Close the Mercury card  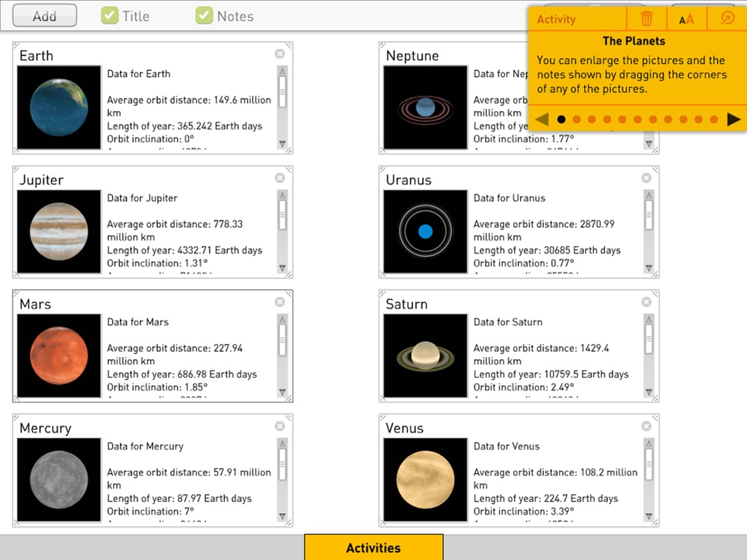(x=280, y=426)
